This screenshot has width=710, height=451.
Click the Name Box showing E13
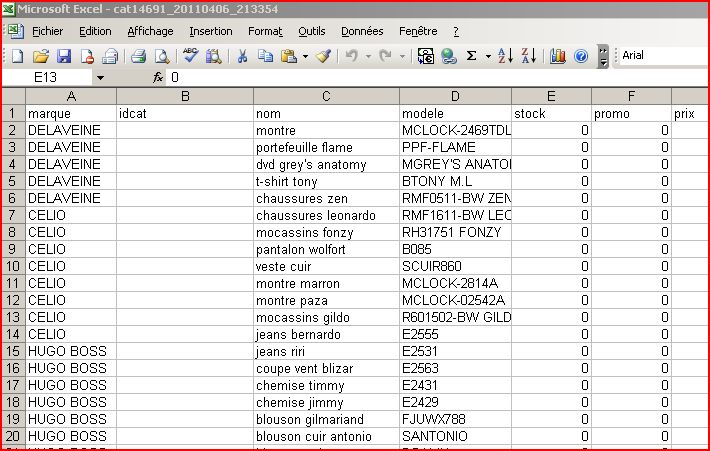pos(47,78)
